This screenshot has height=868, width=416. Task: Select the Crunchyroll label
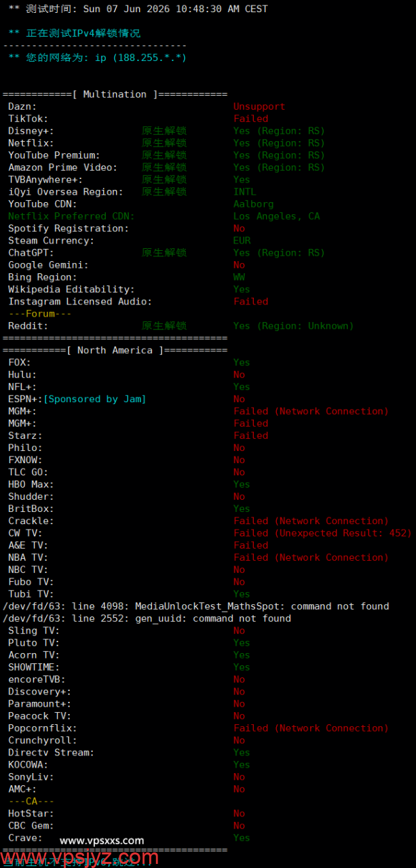coord(43,741)
